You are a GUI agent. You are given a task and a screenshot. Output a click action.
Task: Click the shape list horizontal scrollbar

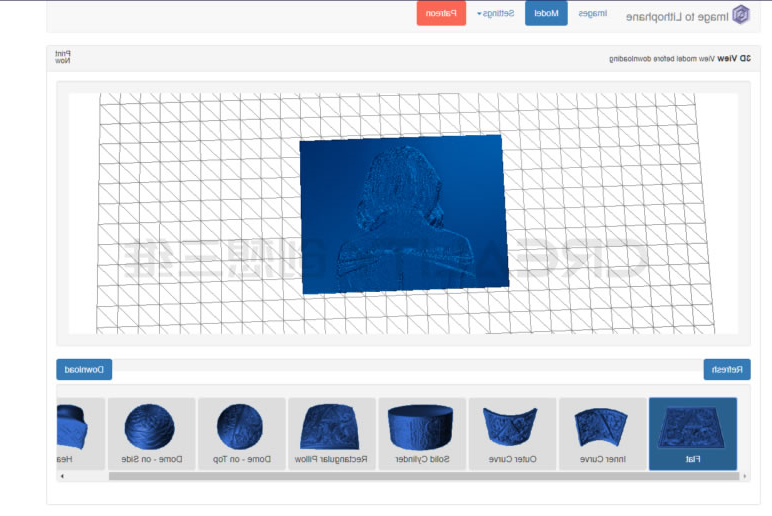click(400, 476)
